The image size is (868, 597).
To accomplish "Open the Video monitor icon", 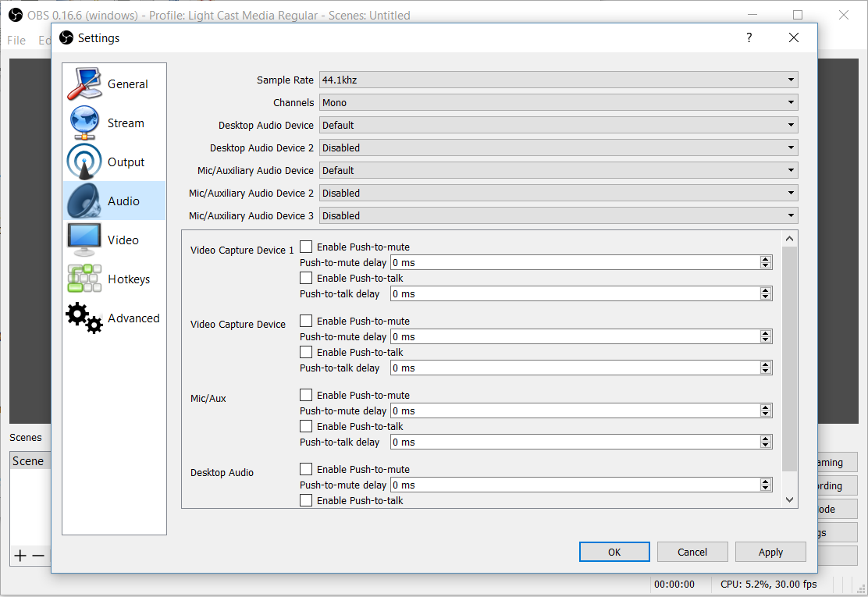I will click(84, 240).
